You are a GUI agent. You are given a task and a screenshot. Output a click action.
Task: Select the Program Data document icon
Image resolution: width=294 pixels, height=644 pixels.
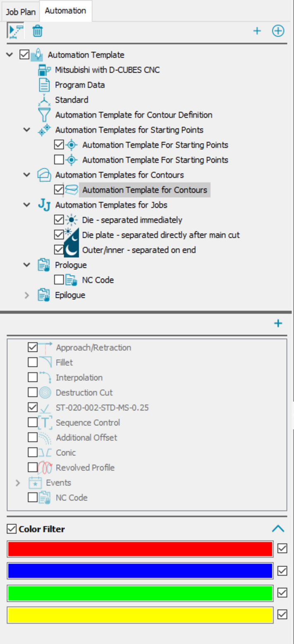(44, 85)
